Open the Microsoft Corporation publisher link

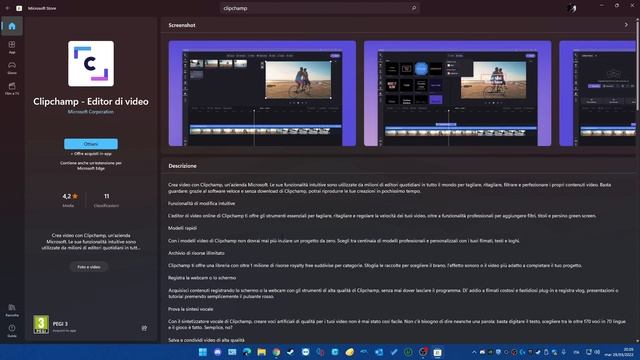pos(91,112)
